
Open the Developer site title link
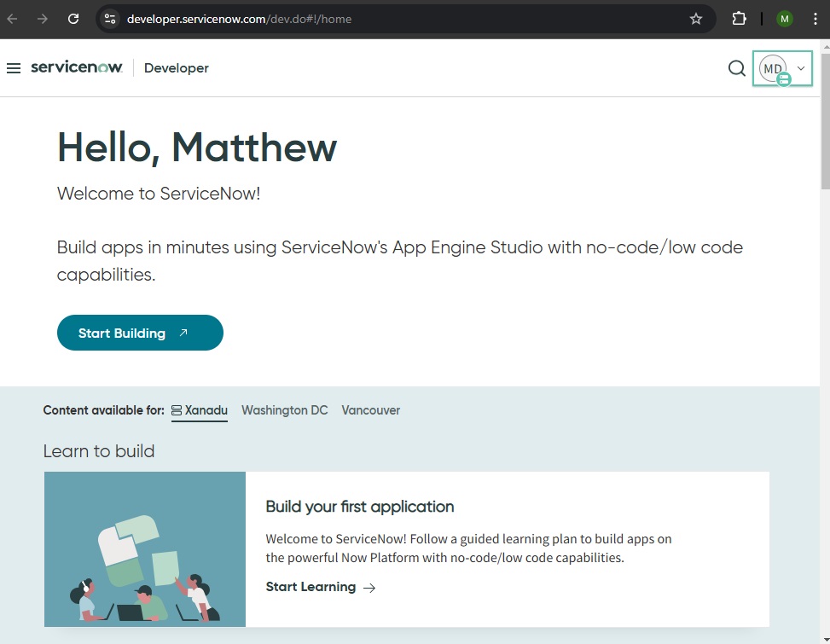pos(177,68)
